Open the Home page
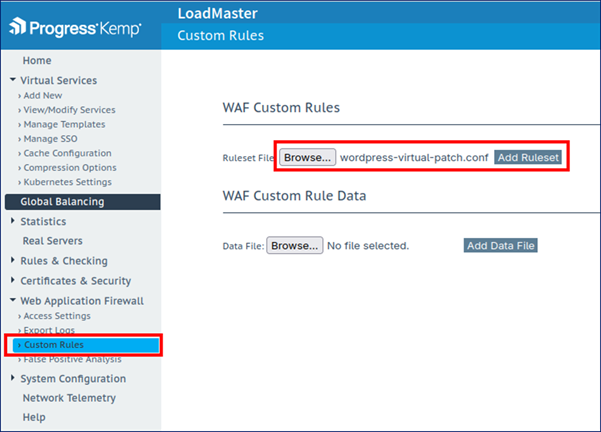The width and height of the screenshot is (601, 432). coord(37,61)
